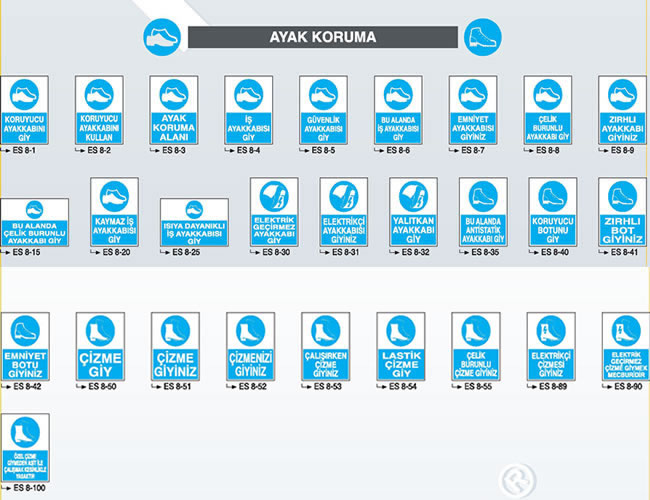Pick the Isıya Dayanıklı İş Ayakkabısı sign
The width and height of the screenshot is (650, 500).
coord(194,222)
